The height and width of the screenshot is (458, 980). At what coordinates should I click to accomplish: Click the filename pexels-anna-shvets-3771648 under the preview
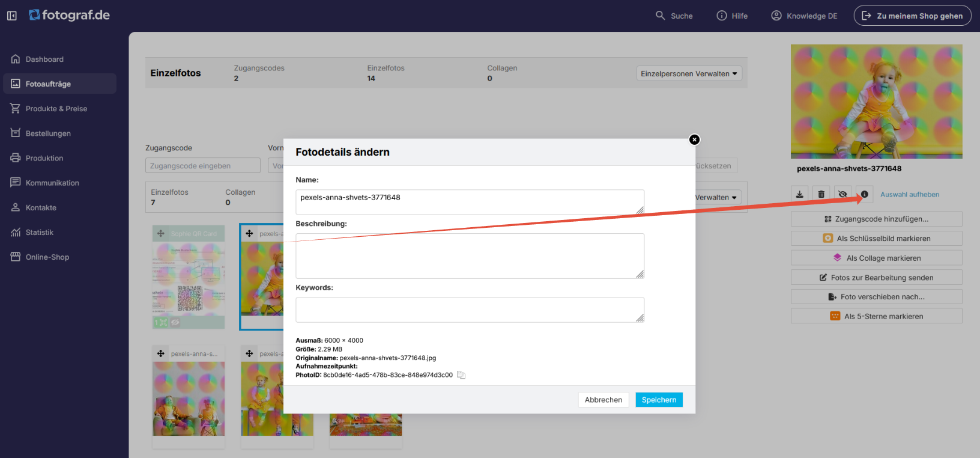click(x=849, y=169)
